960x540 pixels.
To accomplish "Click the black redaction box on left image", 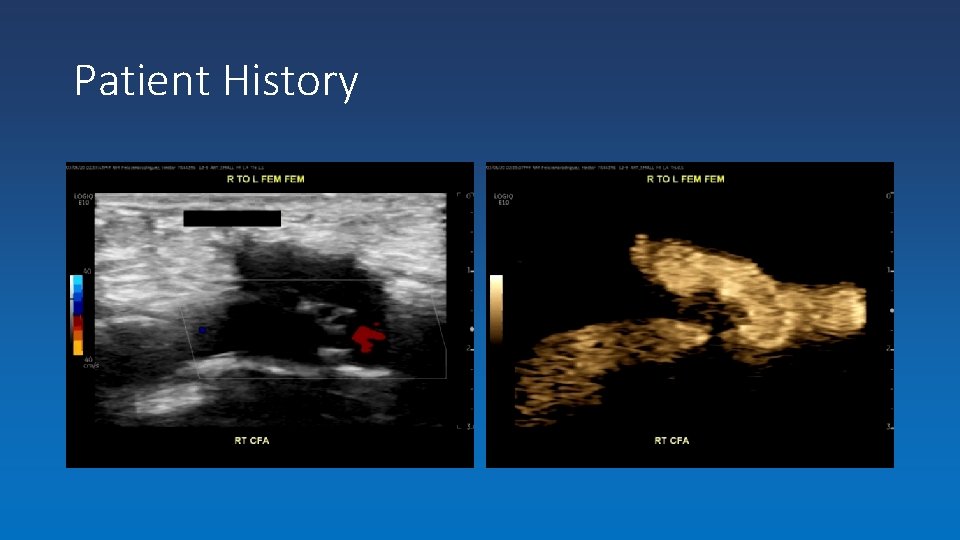I will [232, 219].
